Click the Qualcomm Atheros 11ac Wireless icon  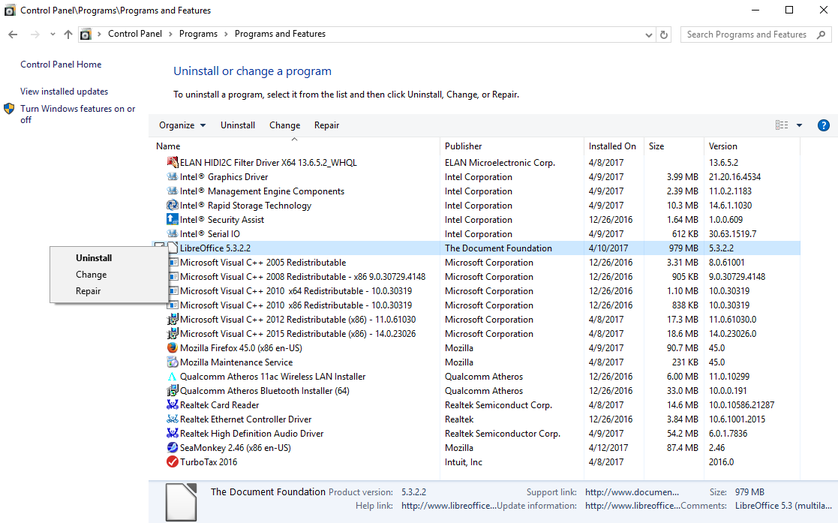pos(172,377)
